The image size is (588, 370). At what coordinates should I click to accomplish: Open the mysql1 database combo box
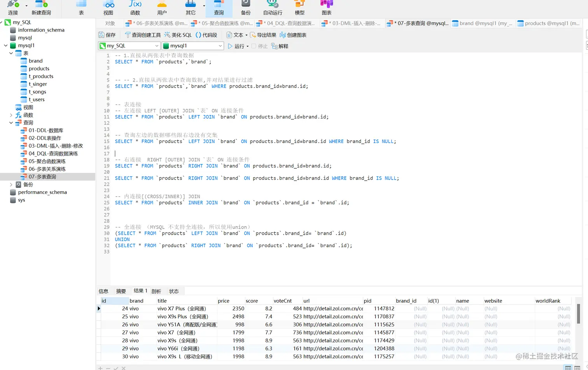click(x=193, y=46)
